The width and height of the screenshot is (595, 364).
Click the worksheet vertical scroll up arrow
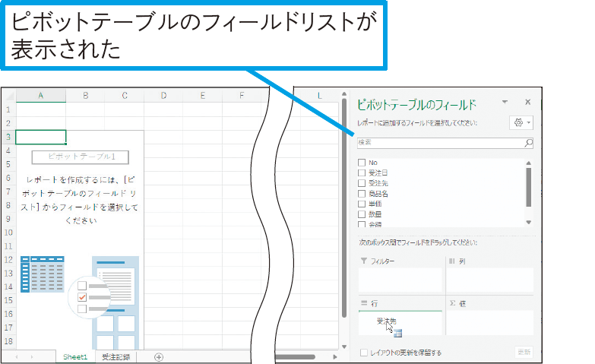(x=344, y=93)
